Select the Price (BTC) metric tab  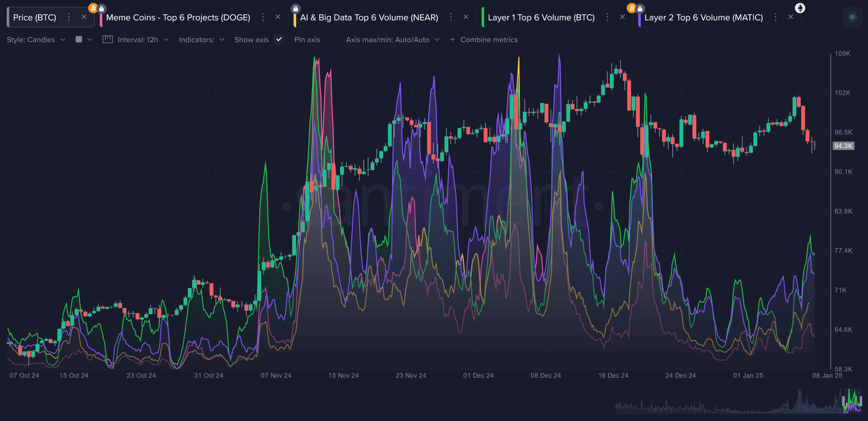(34, 18)
